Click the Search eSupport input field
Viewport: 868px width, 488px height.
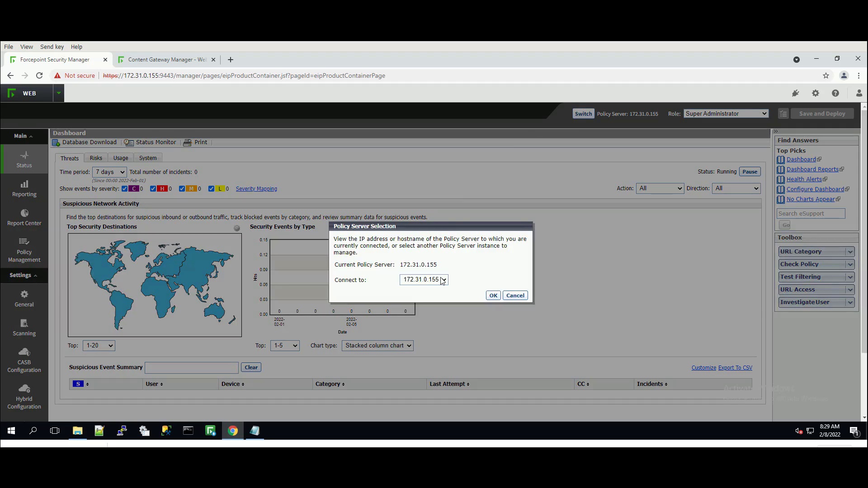(x=811, y=214)
